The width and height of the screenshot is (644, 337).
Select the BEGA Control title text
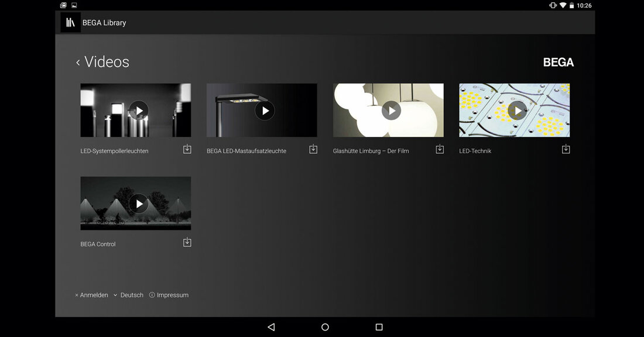pyautogui.click(x=98, y=244)
